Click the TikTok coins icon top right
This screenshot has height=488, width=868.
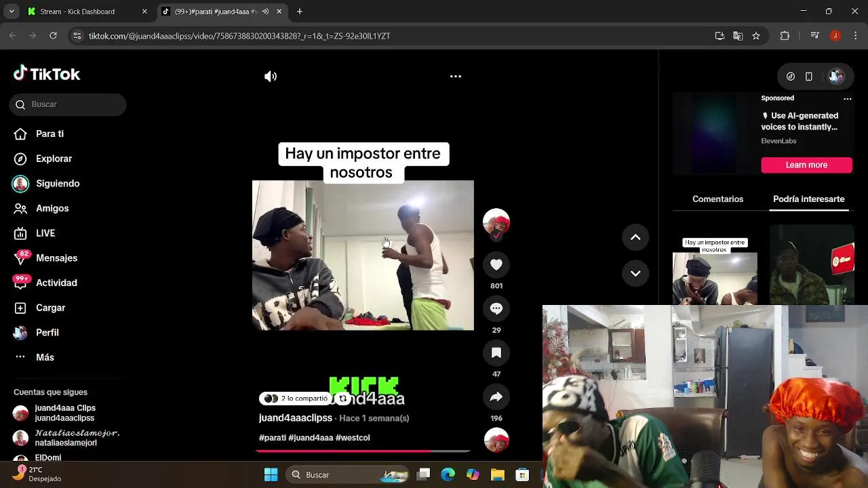[791, 77]
